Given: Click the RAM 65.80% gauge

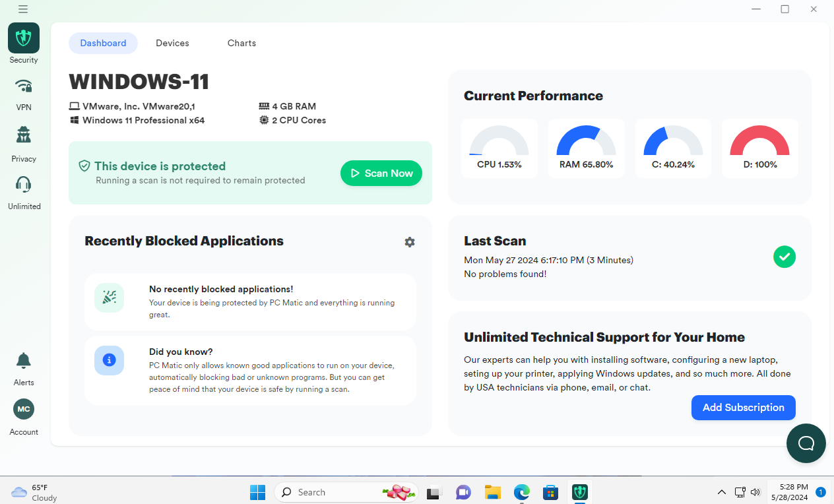Looking at the screenshot, I should (587, 148).
